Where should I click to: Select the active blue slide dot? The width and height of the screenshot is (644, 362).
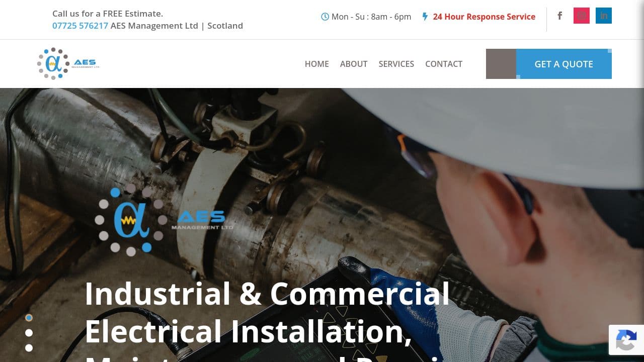tap(29, 318)
